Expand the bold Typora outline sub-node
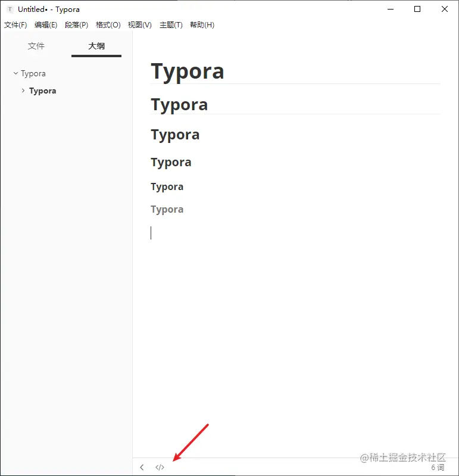 point(23,91)
